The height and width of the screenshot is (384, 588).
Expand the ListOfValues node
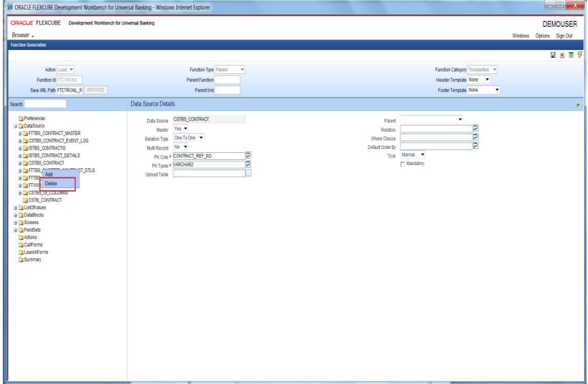[16, 208]
